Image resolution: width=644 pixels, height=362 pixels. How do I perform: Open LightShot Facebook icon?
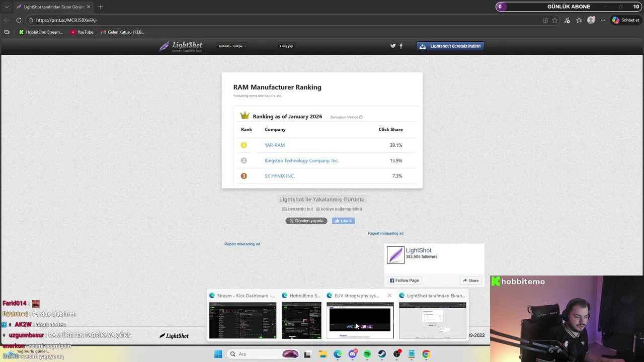click(x=401, y=46)
